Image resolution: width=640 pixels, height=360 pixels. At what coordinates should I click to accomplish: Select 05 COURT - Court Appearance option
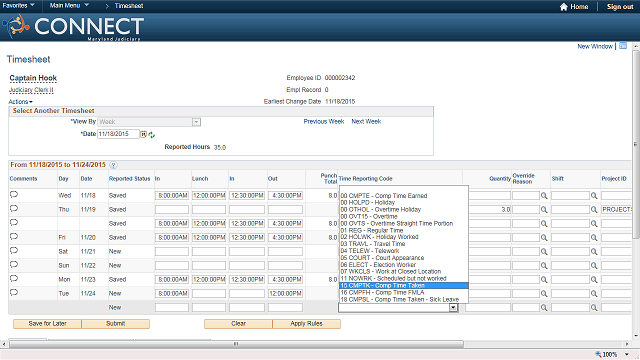coord(404,258)
